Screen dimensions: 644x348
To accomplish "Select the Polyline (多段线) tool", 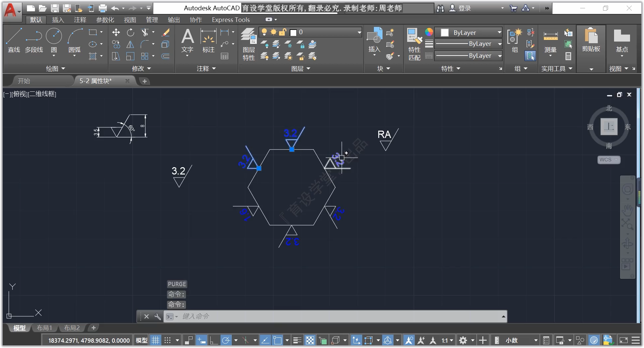I will (x=34, y=40).
